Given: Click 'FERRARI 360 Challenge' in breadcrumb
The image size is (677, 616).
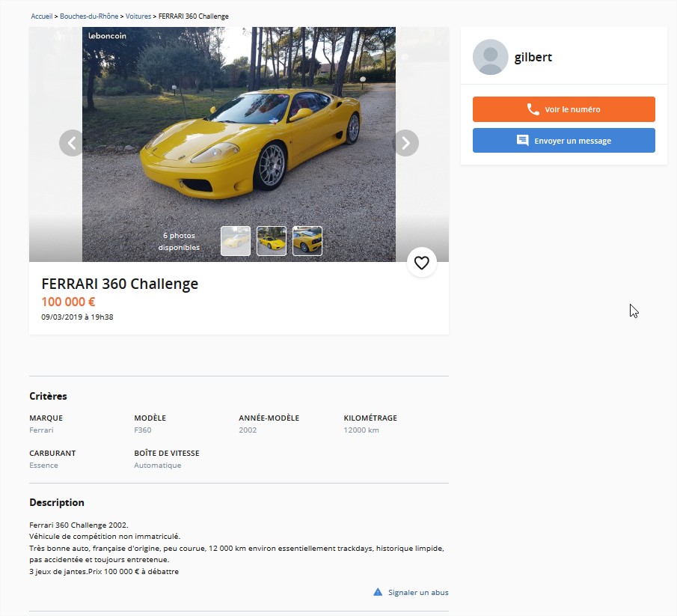Looking at the screenshot, I should (194, 16).
